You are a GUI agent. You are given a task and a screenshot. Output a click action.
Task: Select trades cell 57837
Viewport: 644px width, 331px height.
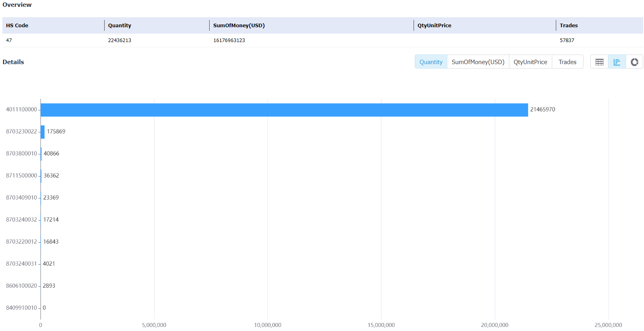pos(567,40)
